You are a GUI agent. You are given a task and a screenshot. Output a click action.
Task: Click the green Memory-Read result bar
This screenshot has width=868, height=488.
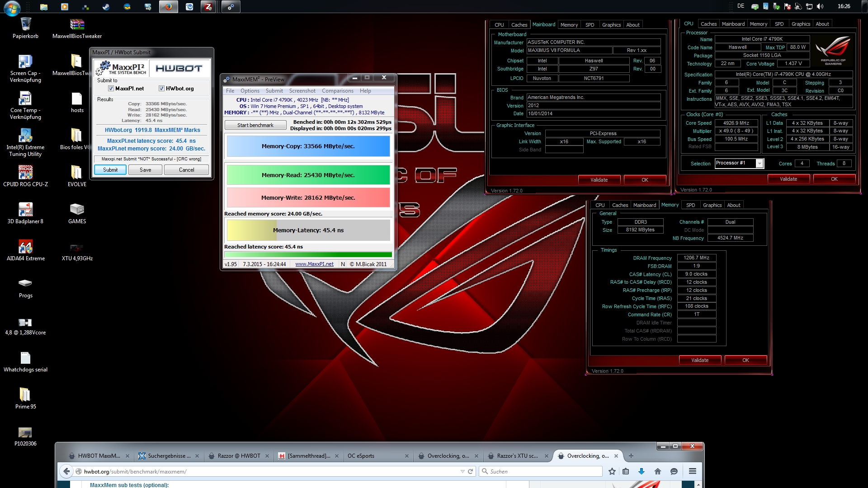[308, 175]
